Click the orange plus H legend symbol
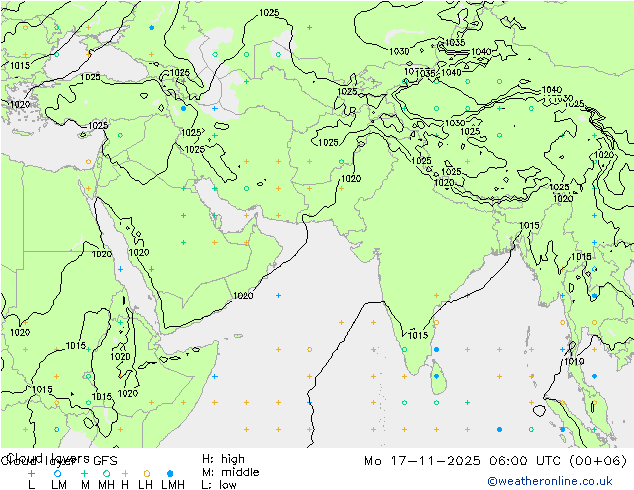 point(125,473)
